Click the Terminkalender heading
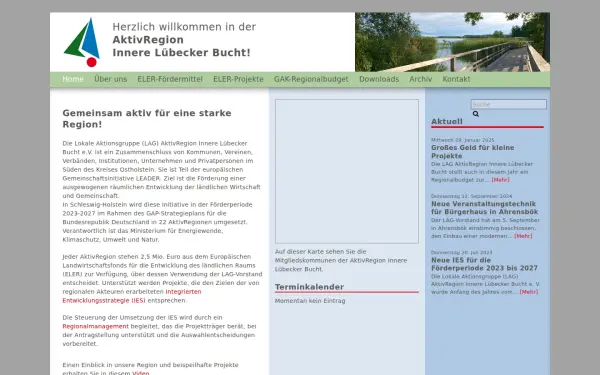The height and width of the screenshot is (375, 600). [x=309, y=287]
